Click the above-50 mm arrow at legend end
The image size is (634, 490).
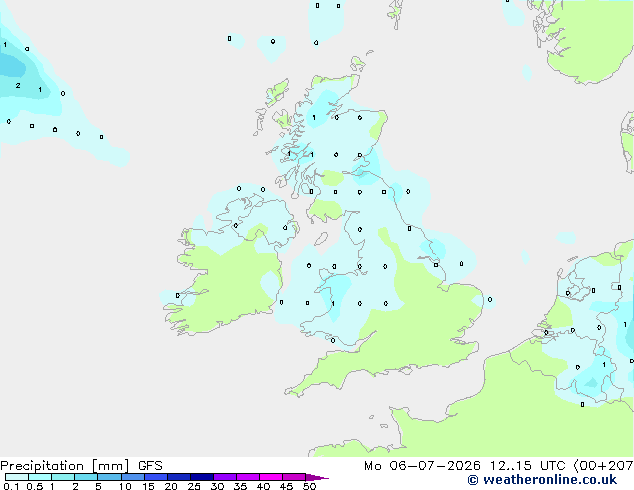(317, 477)
